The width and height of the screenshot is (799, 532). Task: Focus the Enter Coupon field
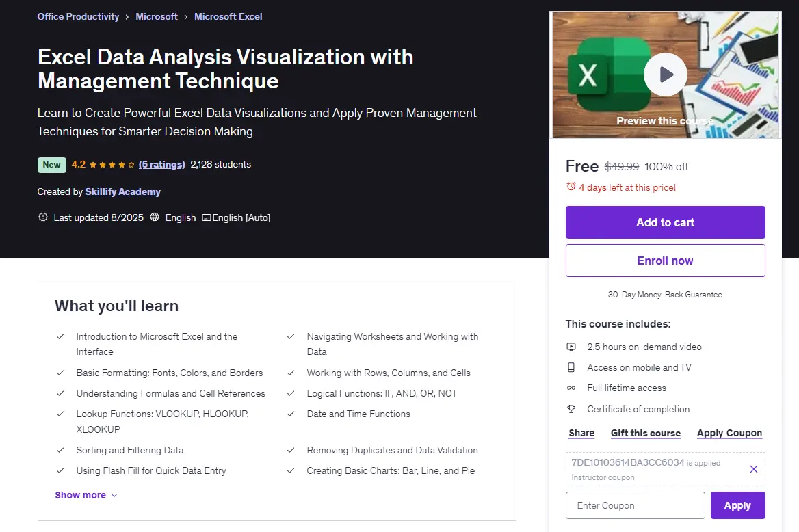click(x=635, y=505)
